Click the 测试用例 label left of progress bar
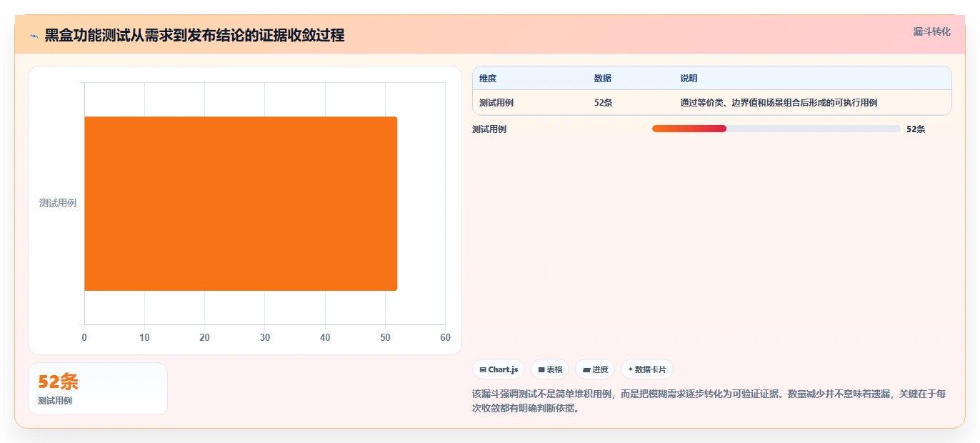Viewport: 980px width, 443px height. click(489, 129)
